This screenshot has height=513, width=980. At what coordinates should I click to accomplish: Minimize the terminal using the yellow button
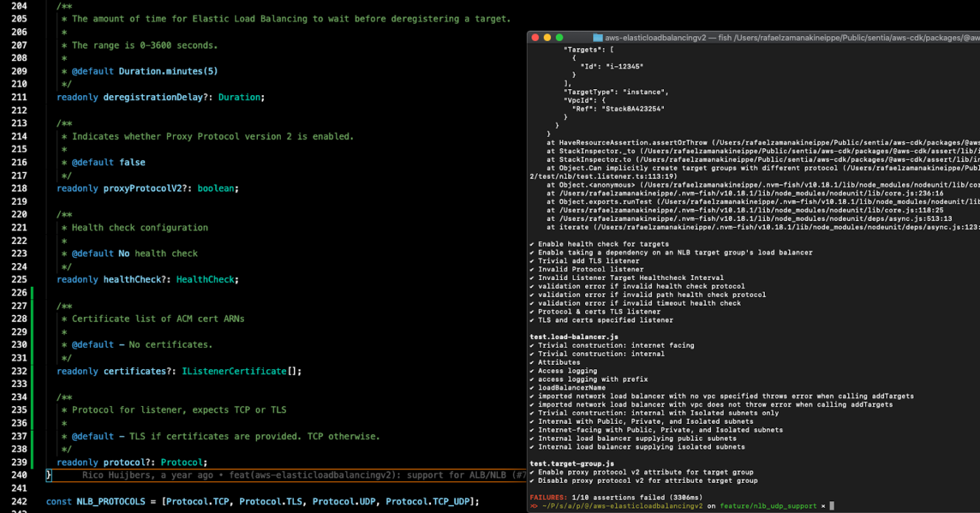pyautogui.click(x=547, y=38)
